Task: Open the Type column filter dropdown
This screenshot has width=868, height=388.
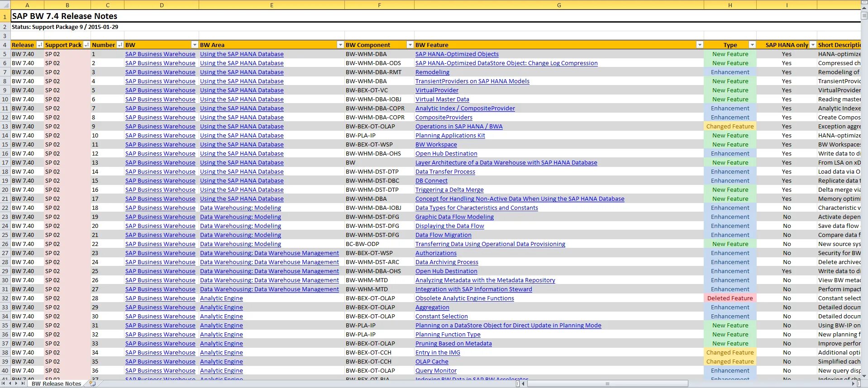Action: point(752,45)
